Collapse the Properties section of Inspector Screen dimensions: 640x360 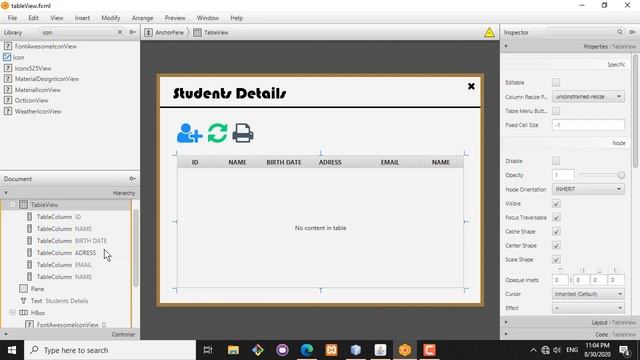click(506, 47)
